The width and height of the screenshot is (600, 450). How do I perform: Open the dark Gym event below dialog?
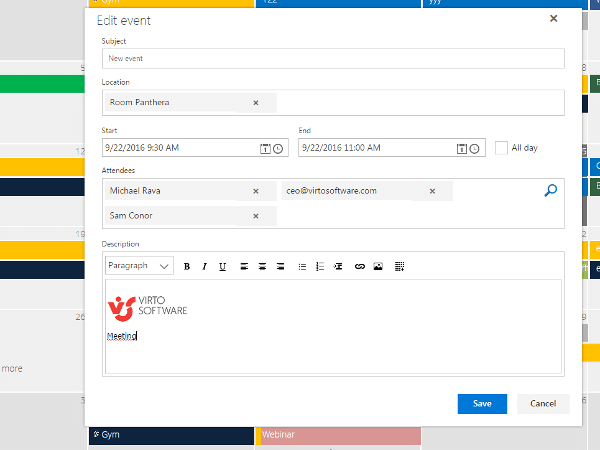pyautogui.click(x=171, y=435)
